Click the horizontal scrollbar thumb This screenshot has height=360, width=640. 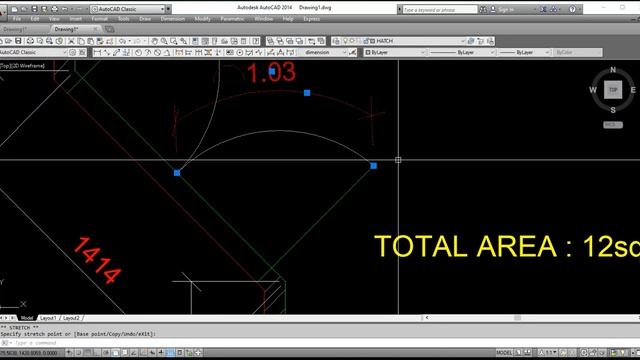517,318
